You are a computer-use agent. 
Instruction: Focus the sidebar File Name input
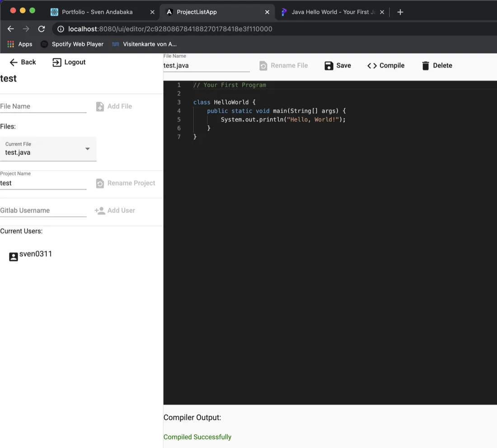coord(43,107)
